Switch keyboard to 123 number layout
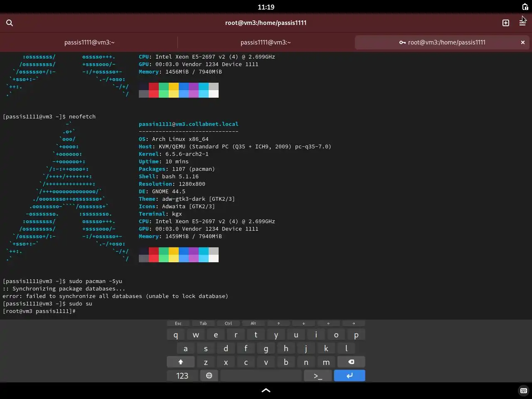532x399 pixels. tap(182, 376)
